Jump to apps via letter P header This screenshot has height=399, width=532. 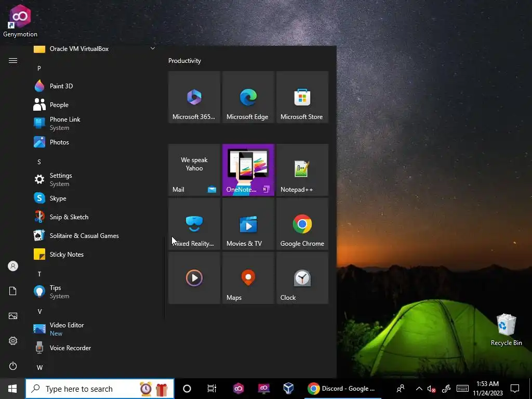[39, 68]
